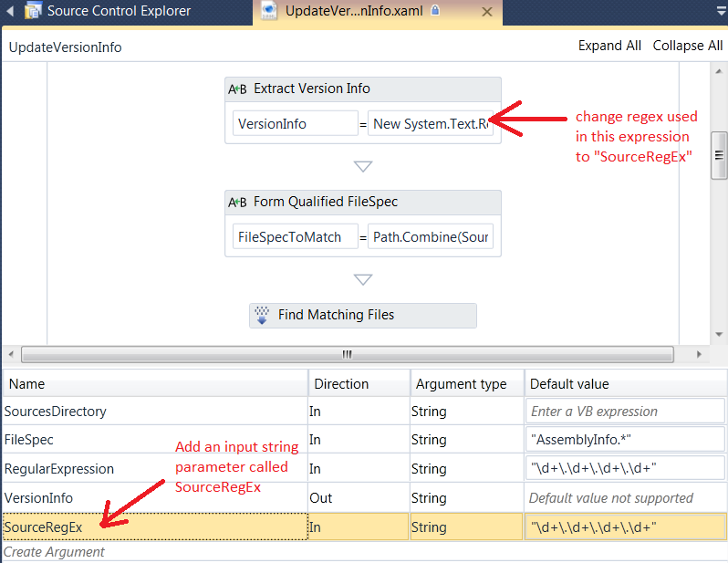Click the XAML file icon on UpdateVersionInfo tab
The width and height of the screenshot is (728, 563).
click(x=269, y=10)
